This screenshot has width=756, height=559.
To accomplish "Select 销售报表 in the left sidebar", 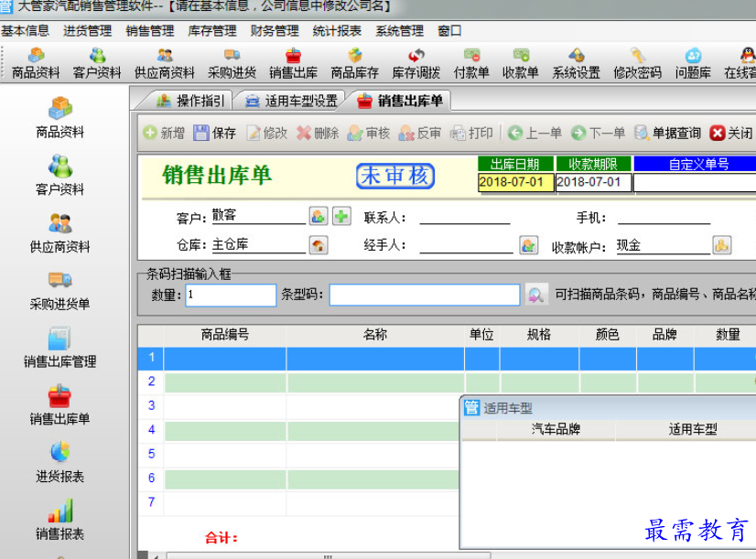I will tap(60, 519).
